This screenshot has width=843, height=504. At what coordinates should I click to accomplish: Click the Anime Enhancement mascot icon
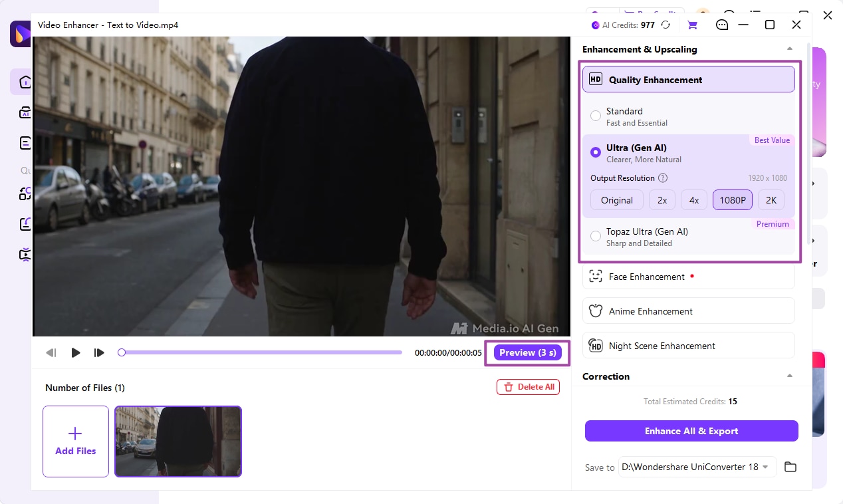point(596,311)
